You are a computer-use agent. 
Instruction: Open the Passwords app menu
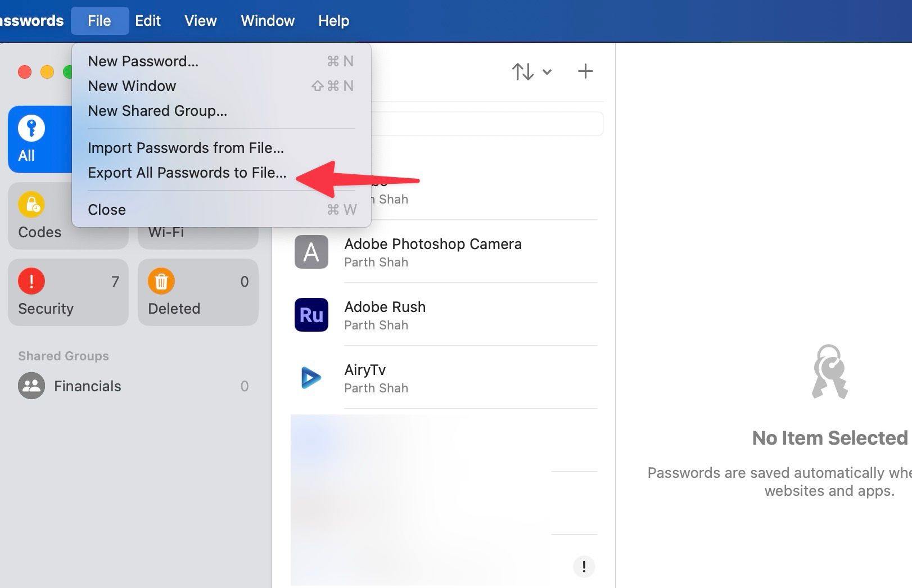(x=31, y=21)
